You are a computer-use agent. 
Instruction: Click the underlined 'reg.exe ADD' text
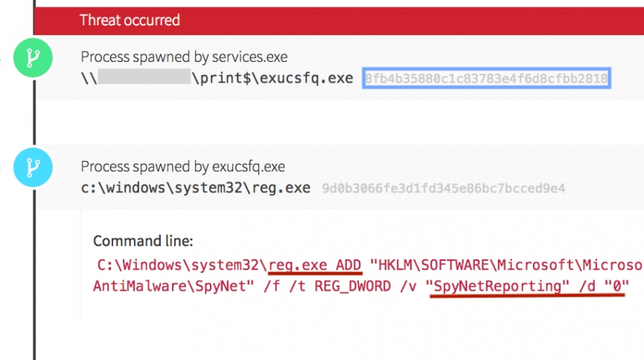[x=315, y=265]
